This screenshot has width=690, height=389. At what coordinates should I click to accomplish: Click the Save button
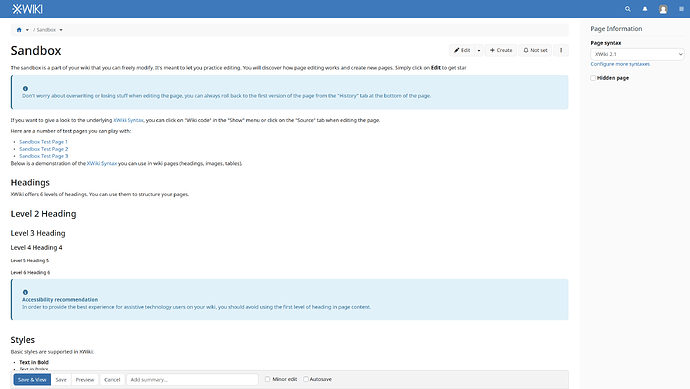click(x=61, y=379)
